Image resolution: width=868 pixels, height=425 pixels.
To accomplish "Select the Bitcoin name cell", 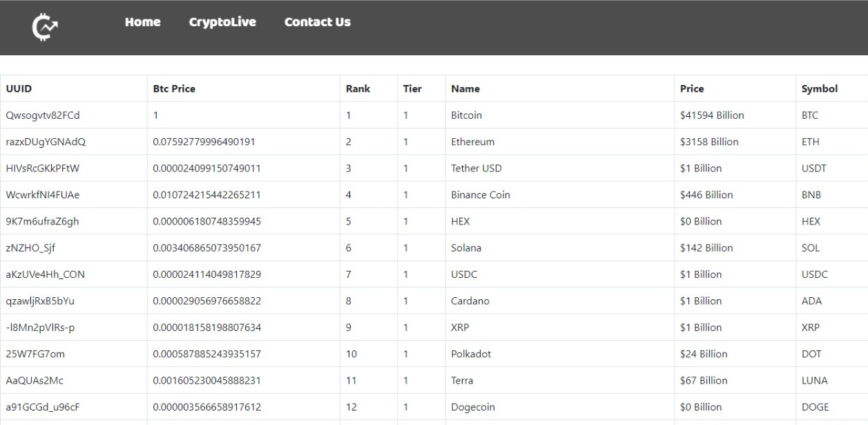I will coord(560,115).
